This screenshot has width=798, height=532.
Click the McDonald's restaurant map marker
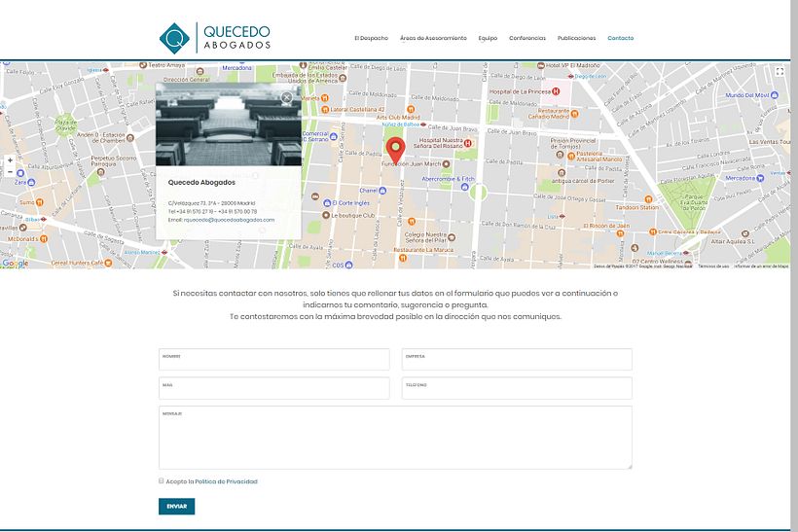pos(44,238)
